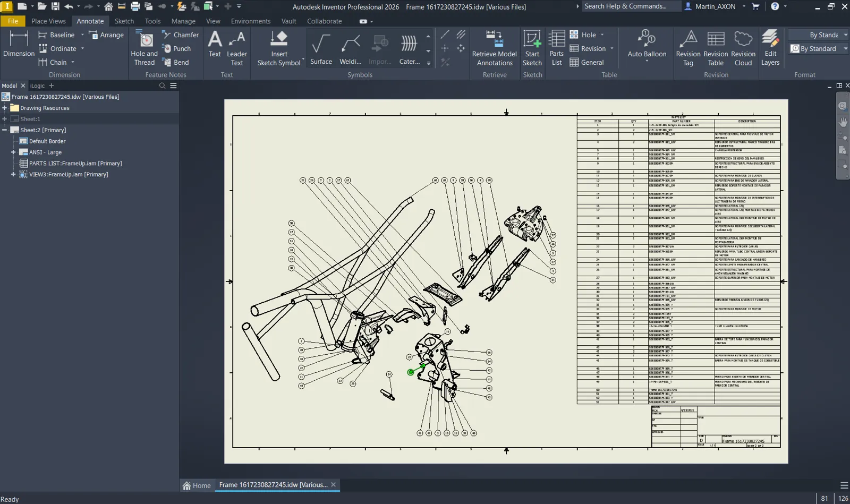This screenshot has height=504, width=850.
Task: Choose the Surface texture symbol
Action: (x=321, y=48)
